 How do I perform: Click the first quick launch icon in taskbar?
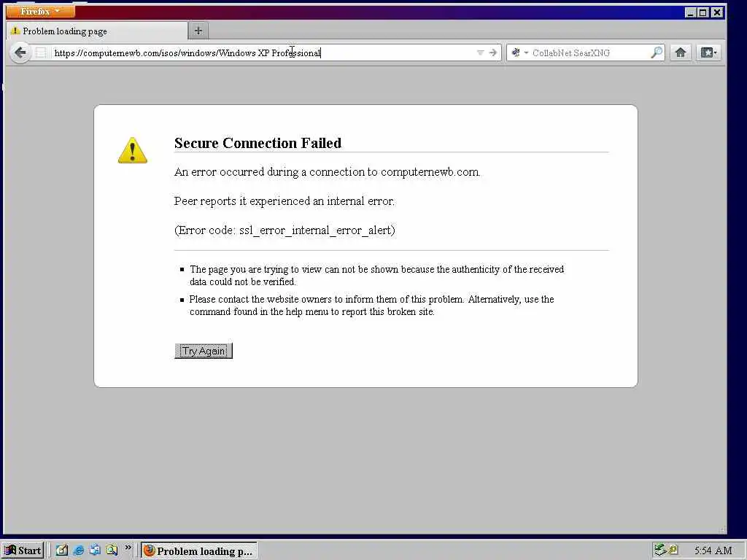point(61,551)
